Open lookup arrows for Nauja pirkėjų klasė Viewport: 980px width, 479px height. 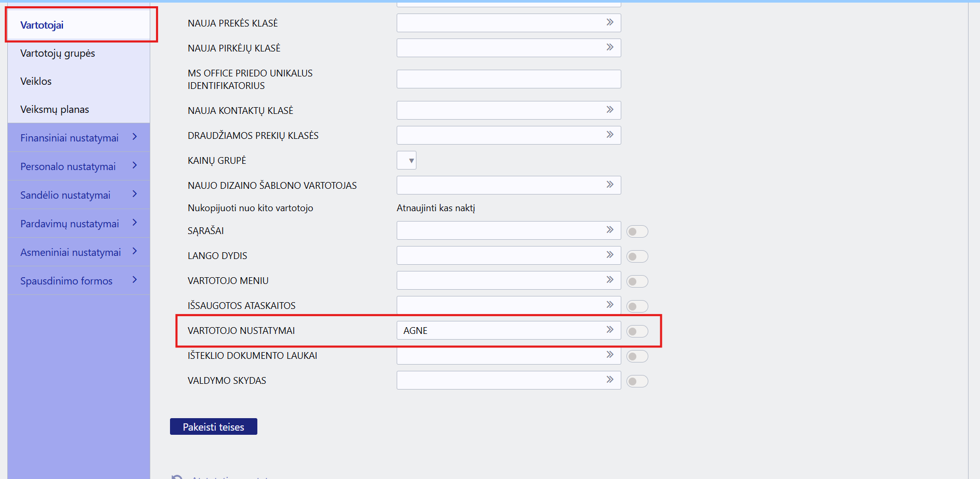click(x=610, y=47)
